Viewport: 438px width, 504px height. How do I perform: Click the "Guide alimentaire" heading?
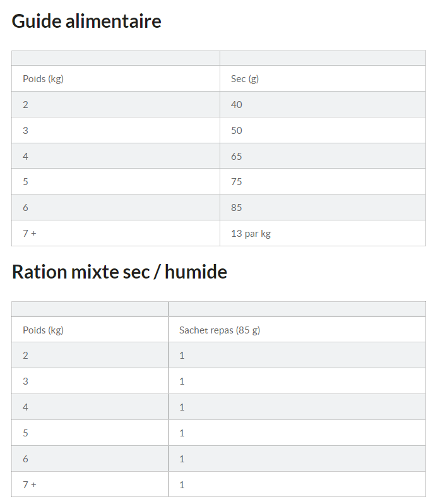[x=86, y=21]
